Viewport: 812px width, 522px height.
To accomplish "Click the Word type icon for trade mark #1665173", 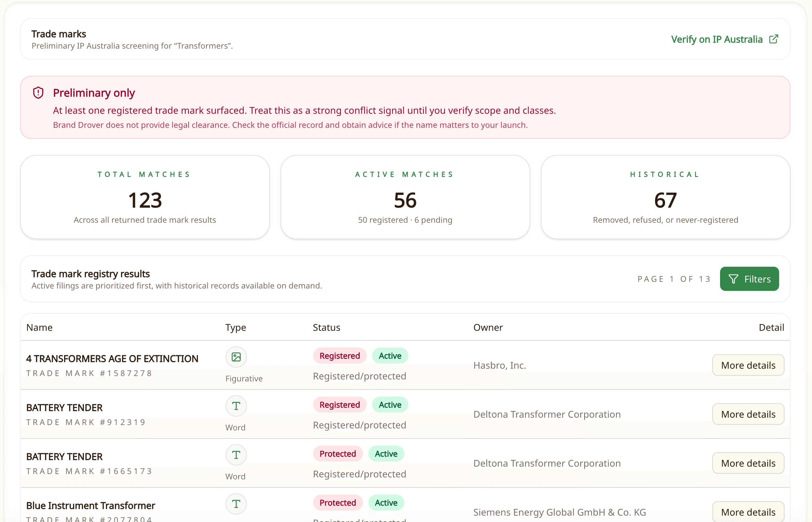I will tap(236, 455).
